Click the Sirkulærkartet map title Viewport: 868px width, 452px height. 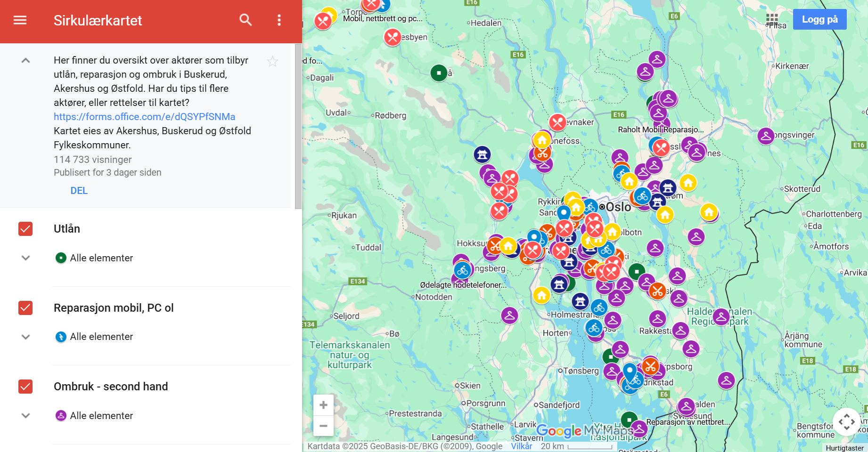pyautogui.click(x=98, y=20)
